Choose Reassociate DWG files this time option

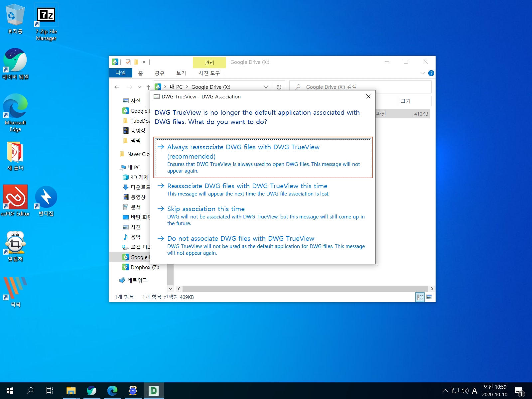click(x=263, y=190)
